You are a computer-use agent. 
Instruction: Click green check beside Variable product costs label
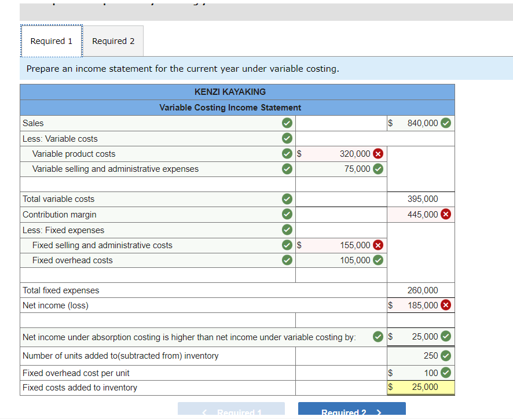(x=287, y=154)
